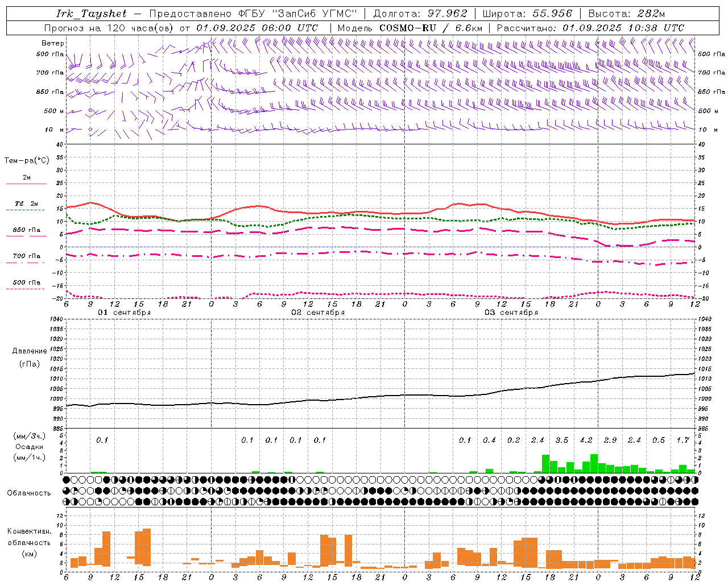Click the Давление pressure panel label
The width and height of the screenshot is (728, 582).
click(30, 351)
